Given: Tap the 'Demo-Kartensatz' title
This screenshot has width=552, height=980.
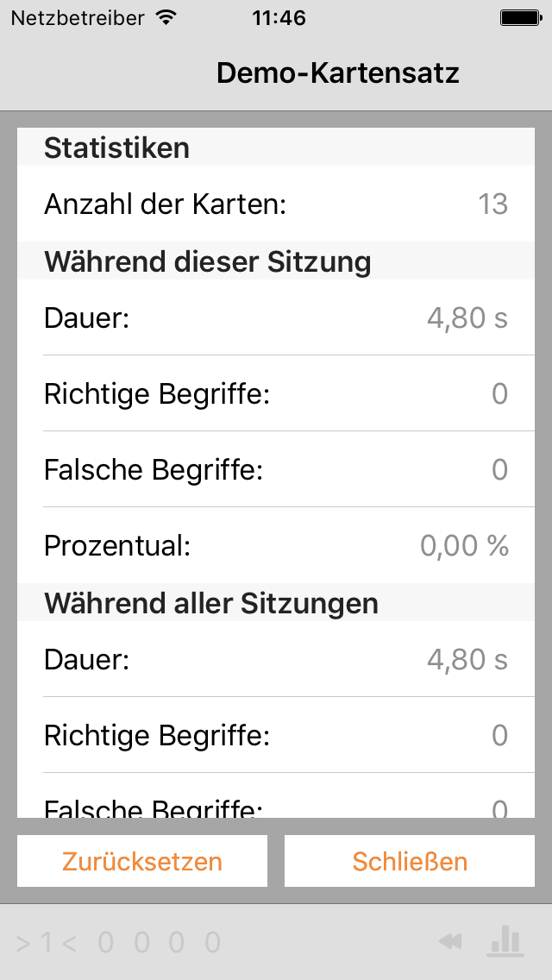Looking at the screenshot, I should (337, 73).
